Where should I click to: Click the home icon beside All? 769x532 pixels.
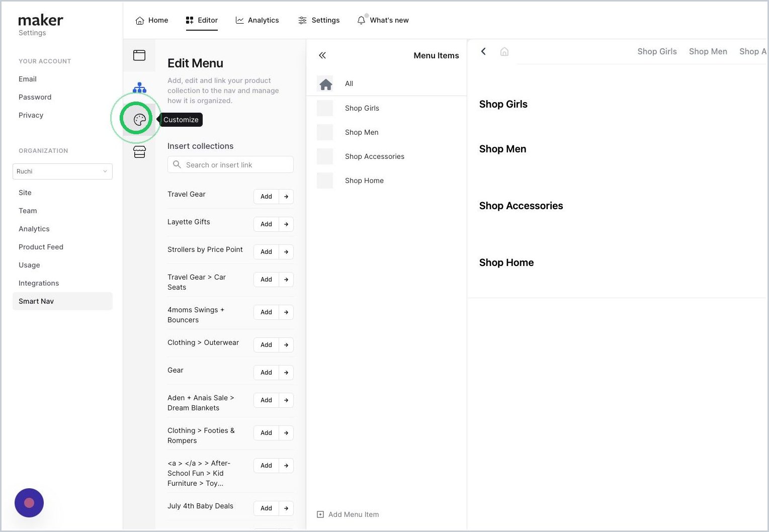pyautogui.click(x=326, y=84)
